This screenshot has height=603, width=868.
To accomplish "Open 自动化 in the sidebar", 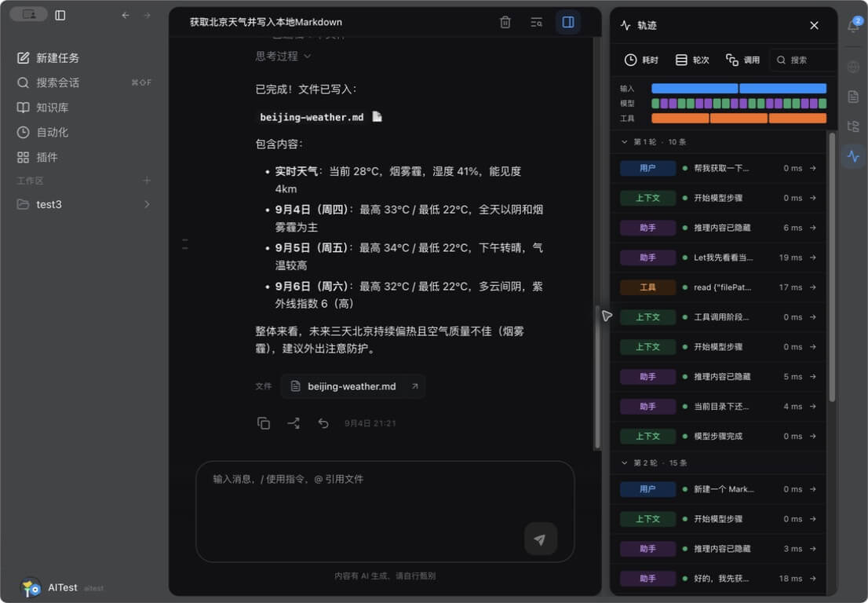I will point(84,133).
